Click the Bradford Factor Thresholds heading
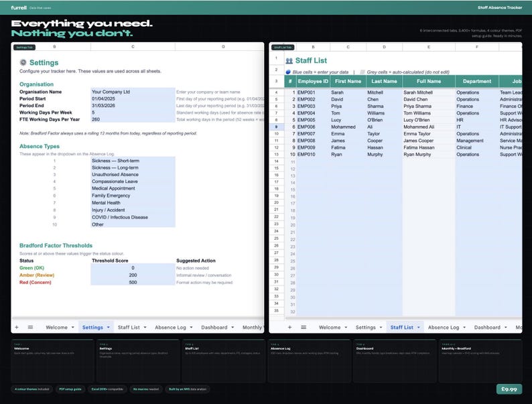This screenshot has height=404, width=532. (x=56, y=246)
